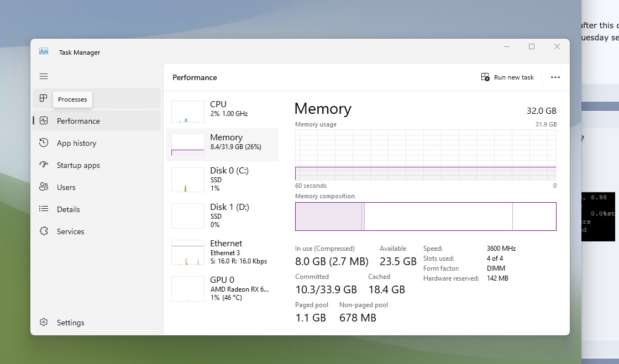Screen dimensions: 619x364
Task: Click the Performance page title
Action: (195, 77)
